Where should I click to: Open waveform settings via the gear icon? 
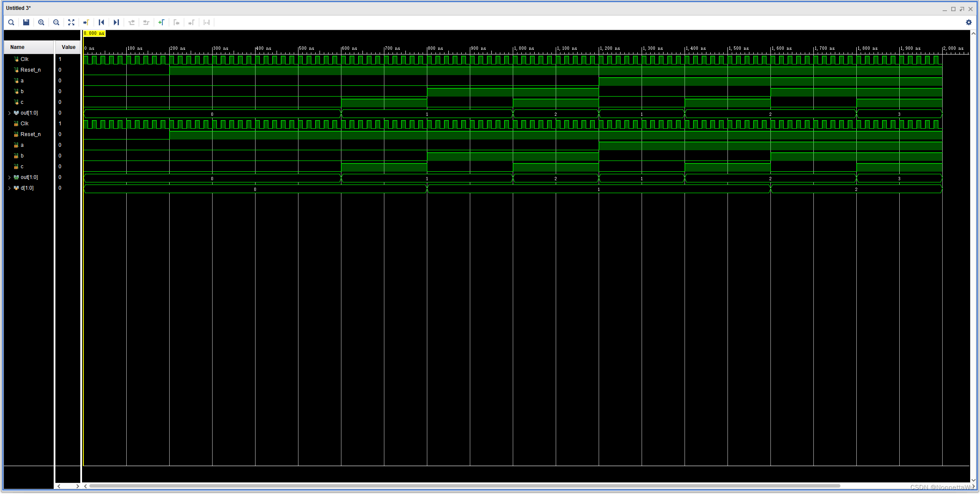[969, 22]
